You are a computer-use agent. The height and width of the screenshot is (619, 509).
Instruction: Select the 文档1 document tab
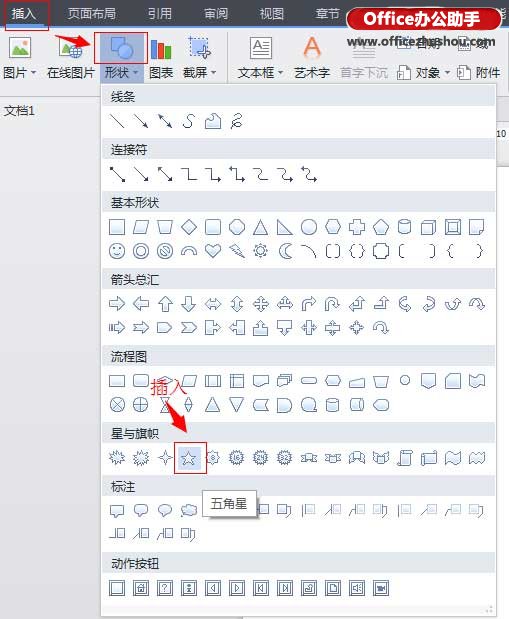[19, 111]
